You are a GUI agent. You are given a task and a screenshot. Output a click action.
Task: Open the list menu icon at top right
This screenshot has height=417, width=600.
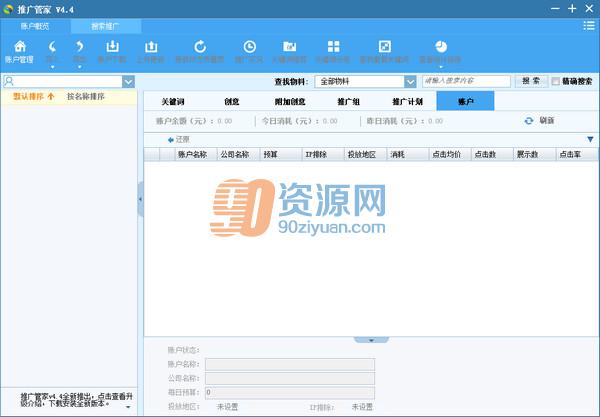point(589,26)
